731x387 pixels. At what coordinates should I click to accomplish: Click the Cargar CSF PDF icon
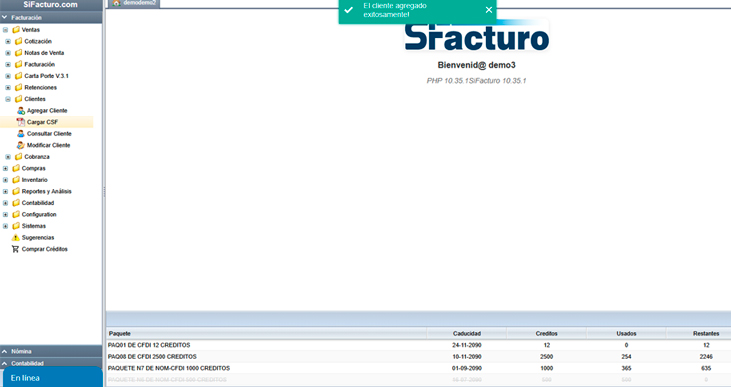click(x=21, y=122)
